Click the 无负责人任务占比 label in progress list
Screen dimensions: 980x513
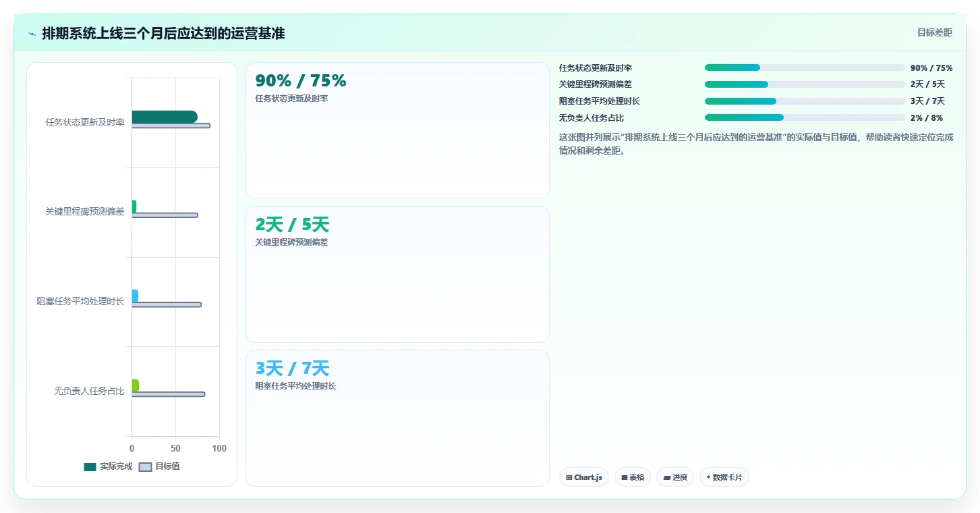[592, 117]
